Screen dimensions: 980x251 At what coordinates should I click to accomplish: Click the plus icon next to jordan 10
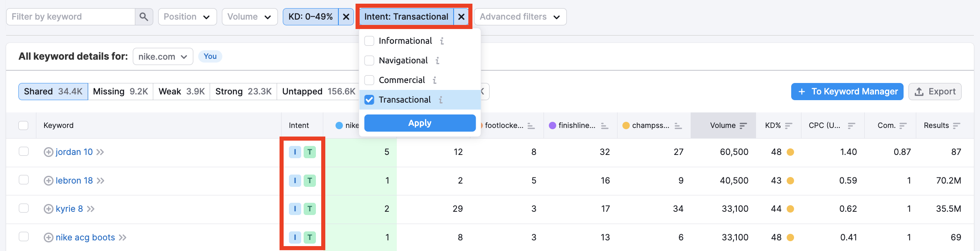[48, 152]
